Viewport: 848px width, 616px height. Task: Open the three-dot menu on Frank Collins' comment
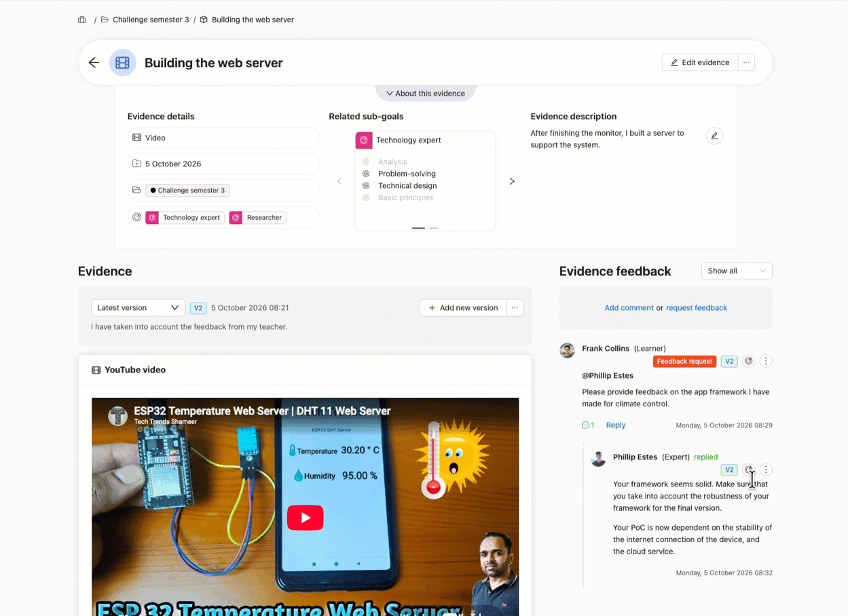coord(766,361)
